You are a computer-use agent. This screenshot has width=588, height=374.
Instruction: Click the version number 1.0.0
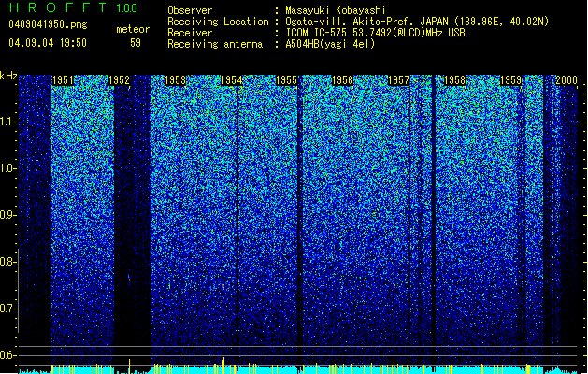(127, 8)
